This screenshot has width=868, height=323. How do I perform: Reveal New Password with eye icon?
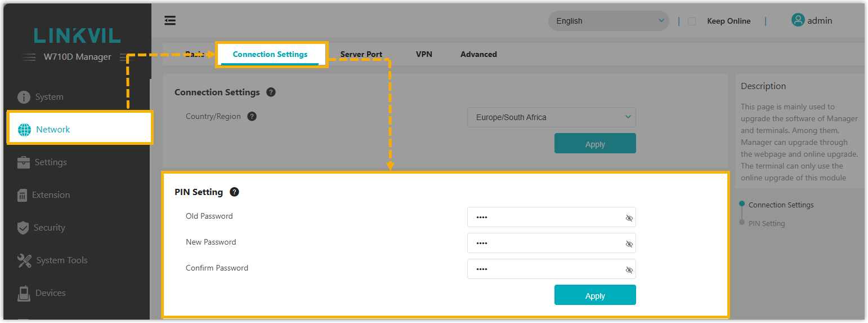click(629, 244)
